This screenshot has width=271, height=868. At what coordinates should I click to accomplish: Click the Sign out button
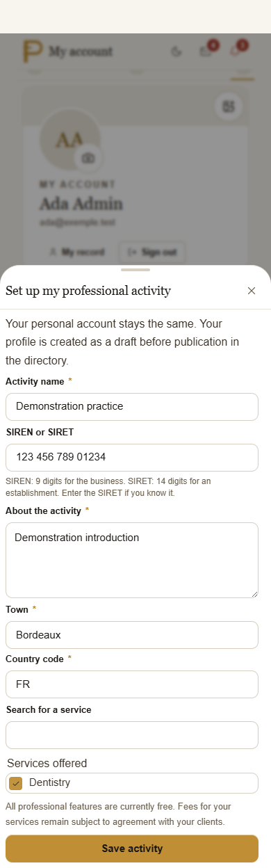[152, 252]
